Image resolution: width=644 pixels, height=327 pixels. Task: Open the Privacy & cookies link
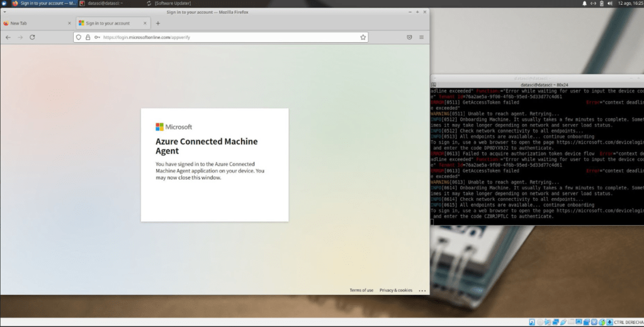[x=395, y=290]
